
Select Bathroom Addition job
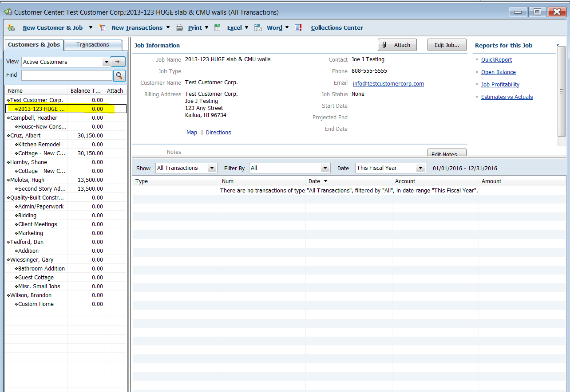click(41, 269)
